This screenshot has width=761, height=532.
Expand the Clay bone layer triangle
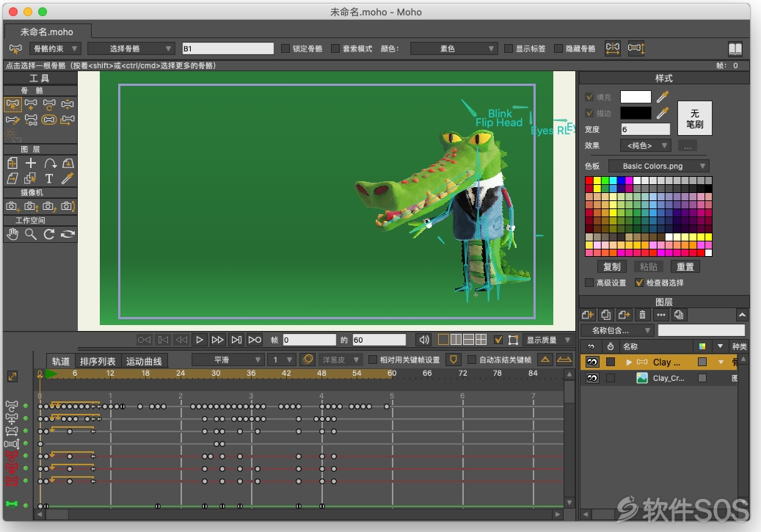(629, 362)
